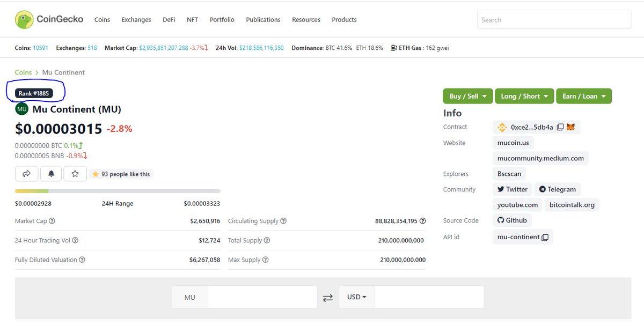Open the Portfolio menu item
The width and height of the screenshot is (644, 326).
coord(222,20)
